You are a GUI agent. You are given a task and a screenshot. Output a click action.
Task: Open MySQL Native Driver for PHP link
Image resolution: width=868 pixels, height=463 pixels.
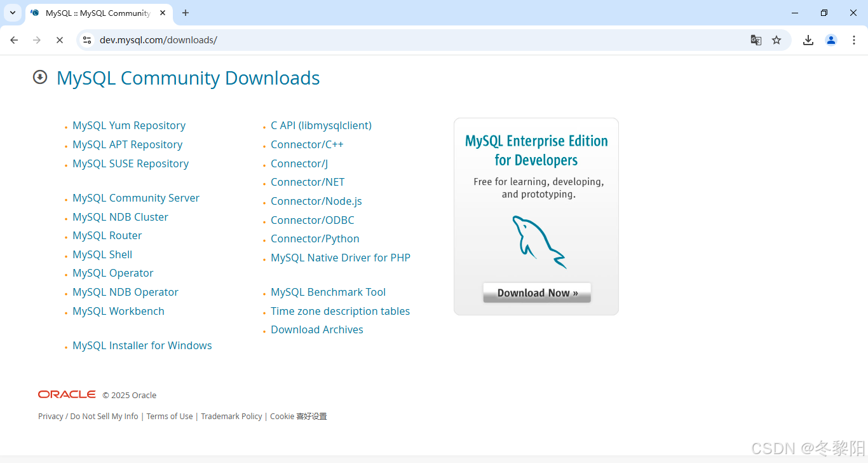pyautogui.click(x=341, y=258)
